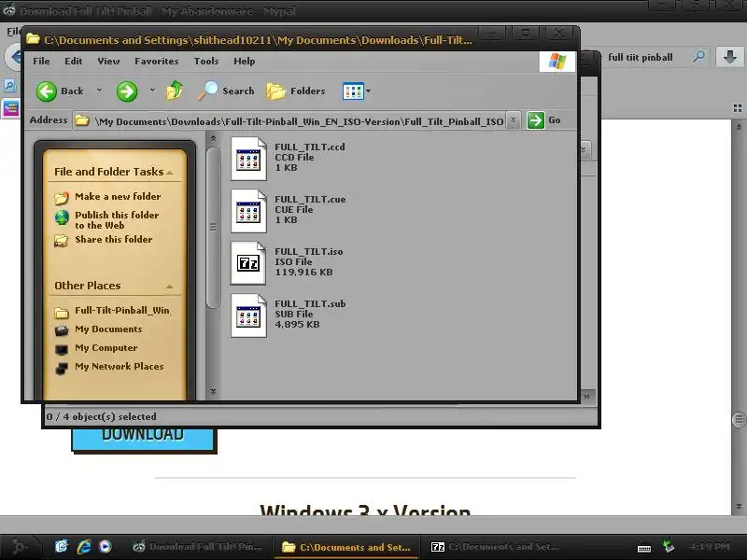Open the Favorites menu
747x560 pixels.
(x=156, y=61)
